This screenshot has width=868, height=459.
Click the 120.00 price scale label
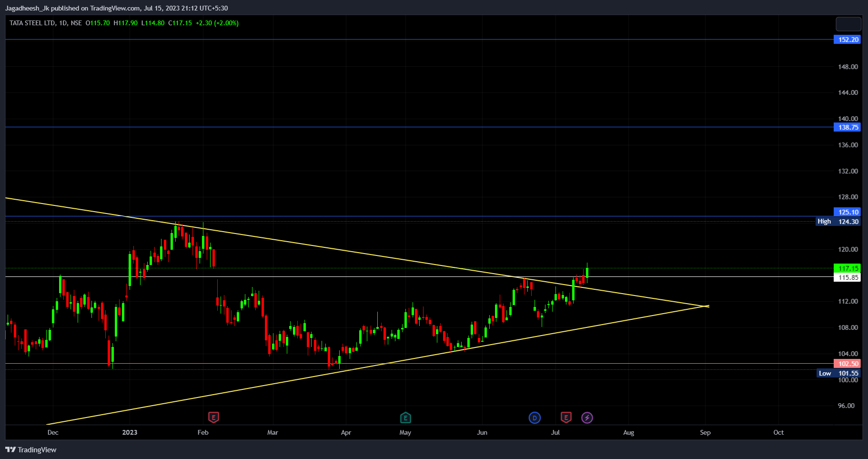848,249
